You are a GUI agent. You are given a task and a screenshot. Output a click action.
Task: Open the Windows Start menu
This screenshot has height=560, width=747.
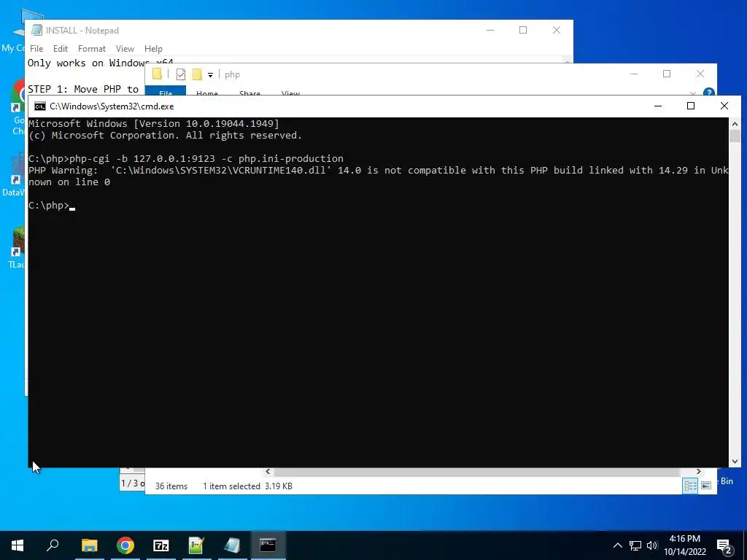coord(18,545)
